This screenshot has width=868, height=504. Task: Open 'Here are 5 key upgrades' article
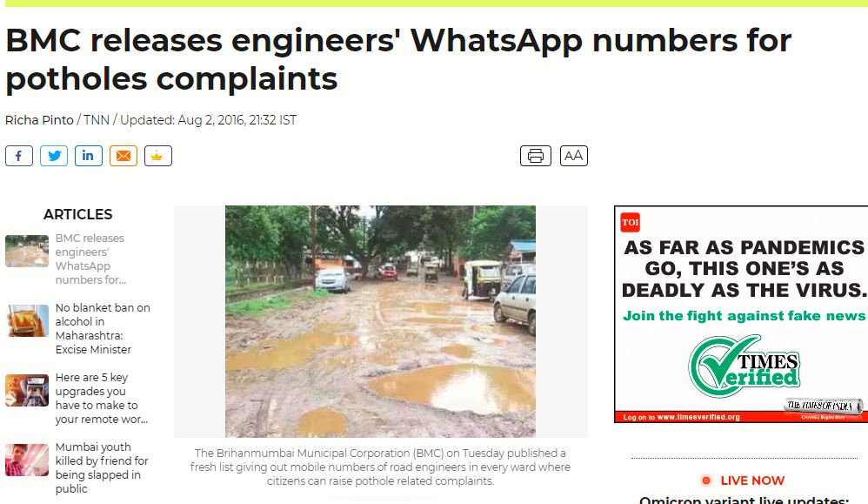tap(101, 398)
